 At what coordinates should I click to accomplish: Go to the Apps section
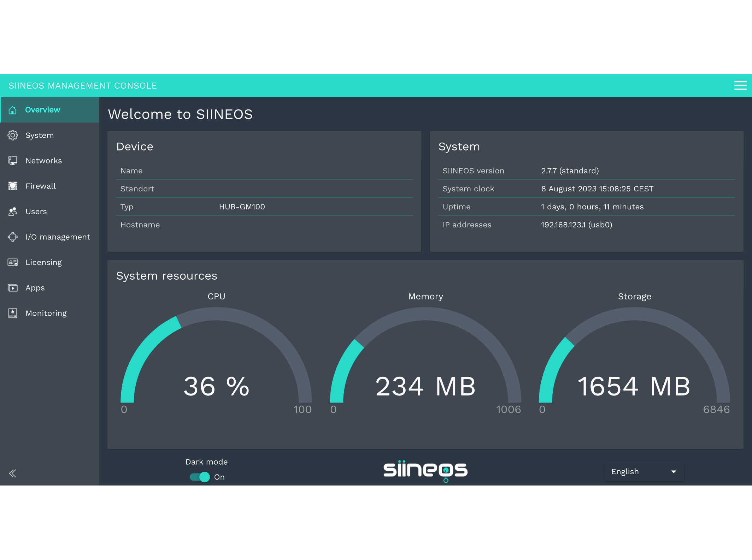(x=50, y=288)
